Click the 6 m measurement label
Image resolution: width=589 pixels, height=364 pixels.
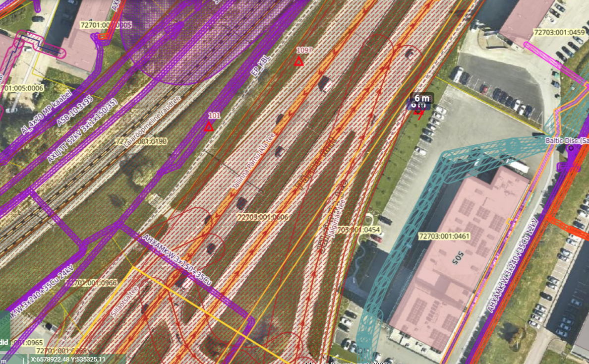click(x=421, y=98)
